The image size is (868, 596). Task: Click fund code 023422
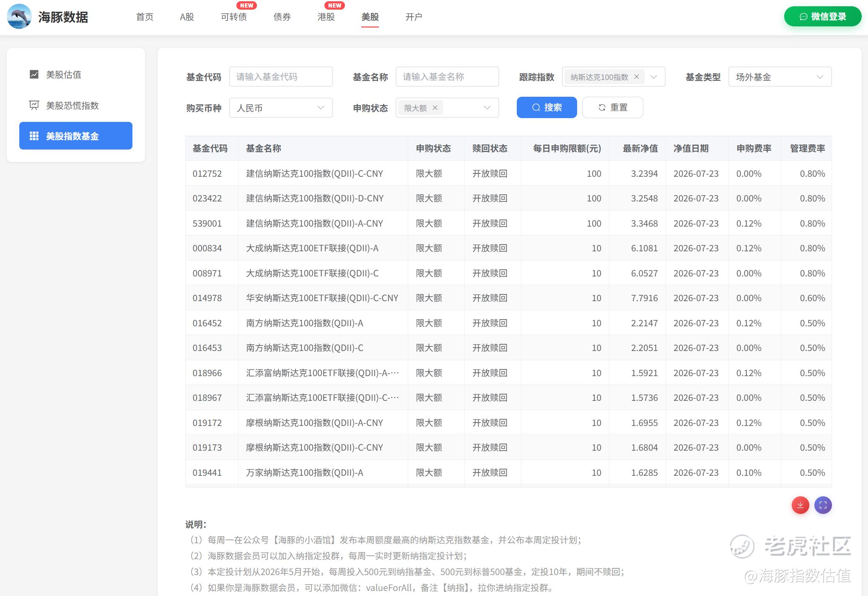tap(207, 198)
